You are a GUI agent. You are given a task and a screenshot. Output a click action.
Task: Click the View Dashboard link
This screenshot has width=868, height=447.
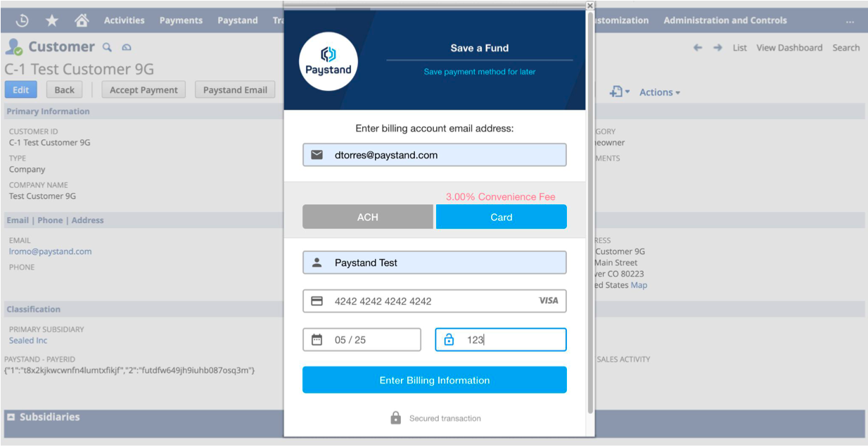(x=789, y=48)
